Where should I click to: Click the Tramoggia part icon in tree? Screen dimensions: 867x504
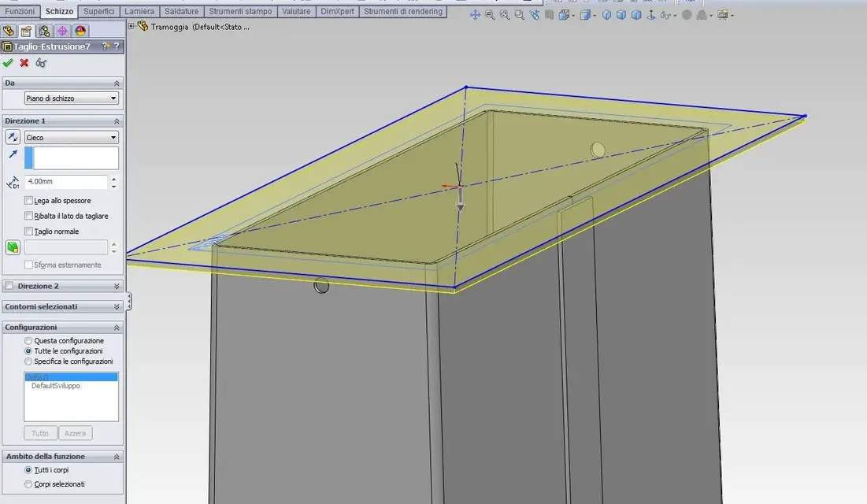point(143,26)
